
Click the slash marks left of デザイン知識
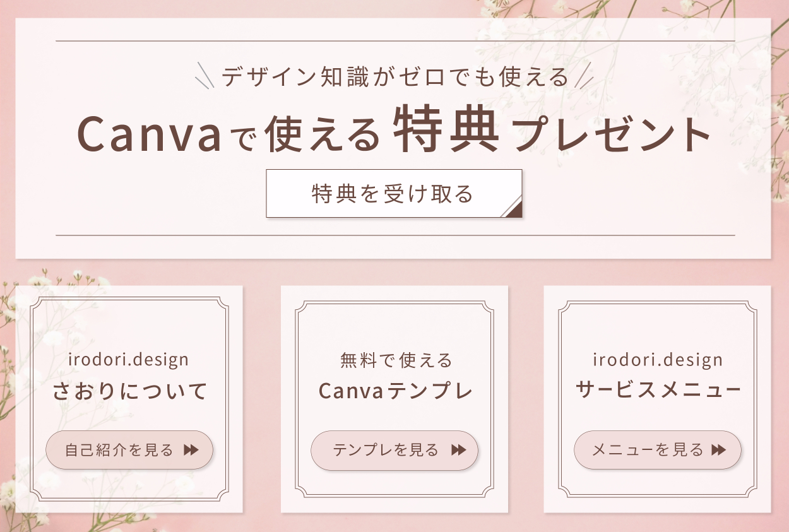(x=205, y=76)
